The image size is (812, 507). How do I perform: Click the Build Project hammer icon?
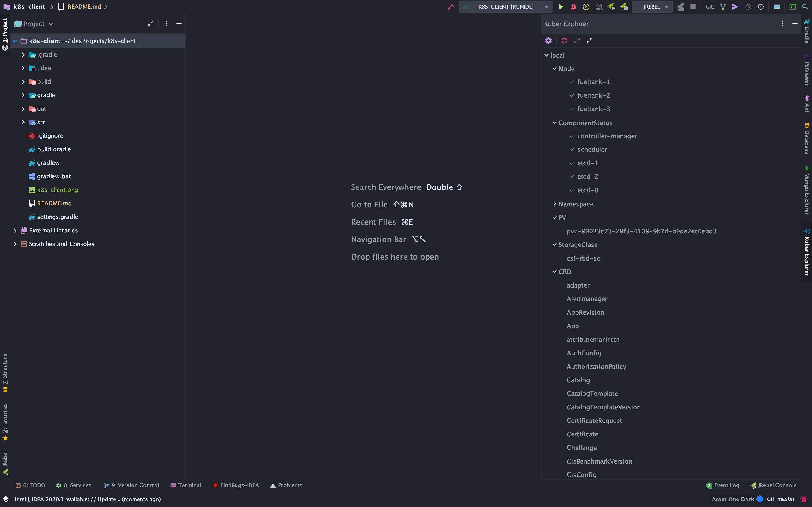point(451,7)
